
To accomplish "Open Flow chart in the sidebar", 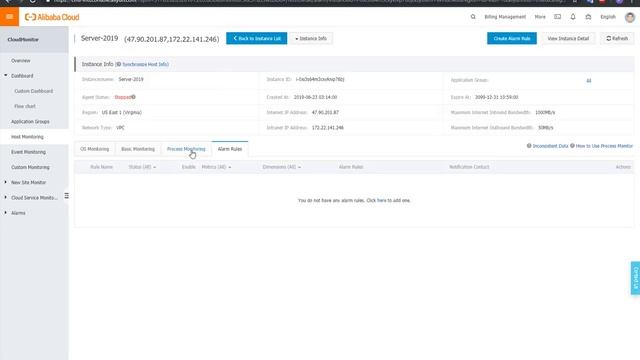I will click(x=25, y=106).
